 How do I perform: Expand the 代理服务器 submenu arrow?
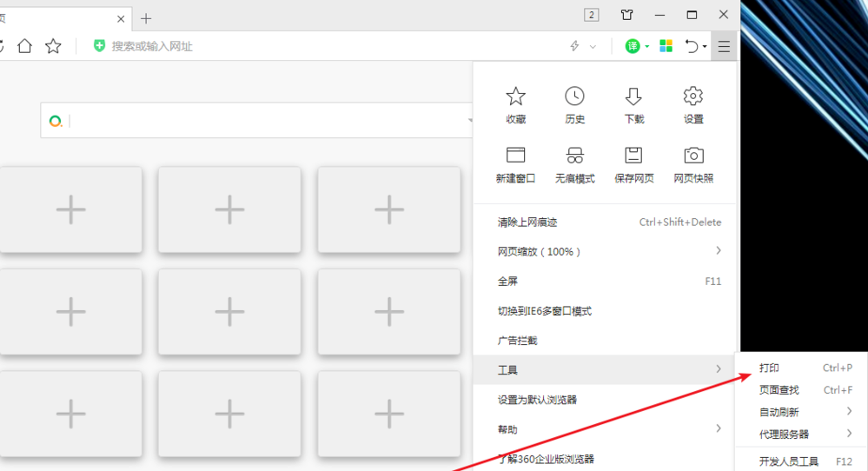[849, 434]
